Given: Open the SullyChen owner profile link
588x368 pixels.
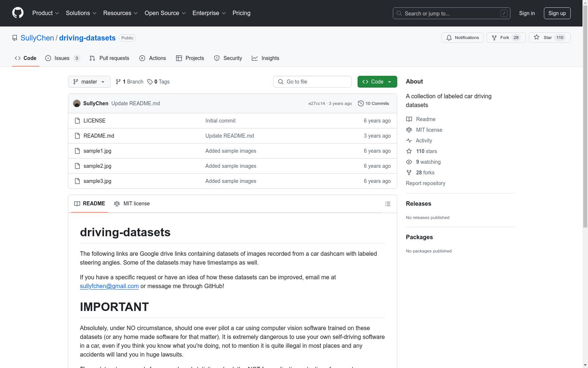Looking at the screenshot, I should (x=37, y=38).
